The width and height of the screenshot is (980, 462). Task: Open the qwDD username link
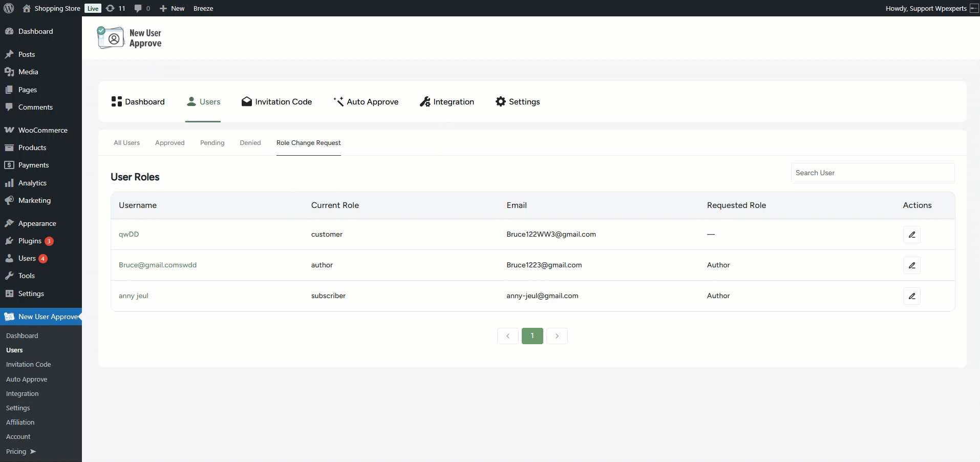pos(129,234)
